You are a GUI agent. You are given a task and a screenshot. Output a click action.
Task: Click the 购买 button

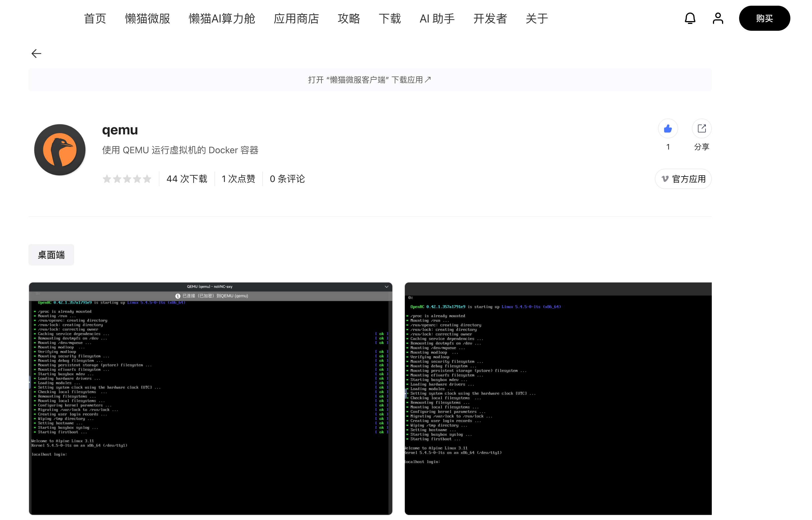tap(764, 19)
